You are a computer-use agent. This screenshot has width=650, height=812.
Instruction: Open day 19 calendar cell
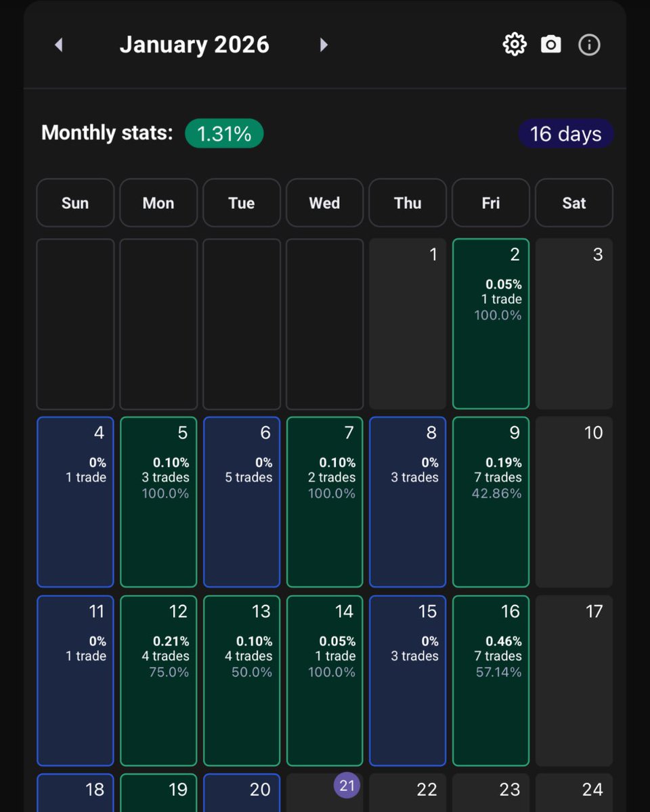158,793
